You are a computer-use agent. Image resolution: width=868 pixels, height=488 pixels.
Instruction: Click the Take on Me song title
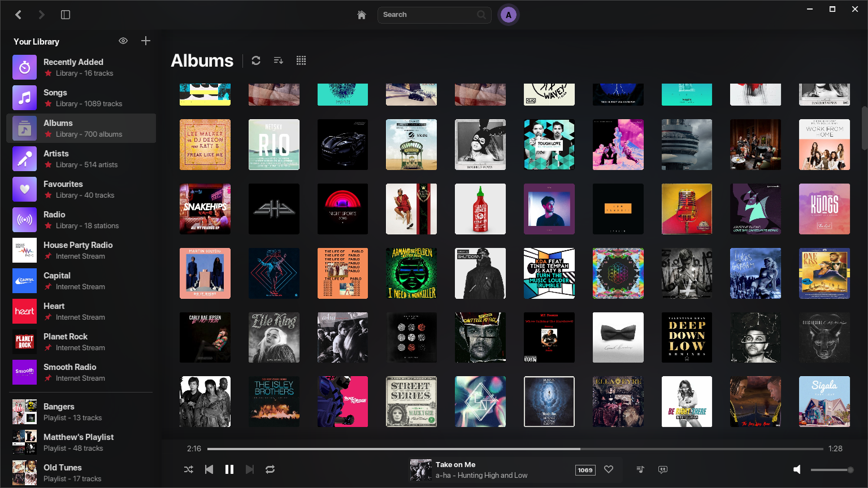(x=455, y=464)
